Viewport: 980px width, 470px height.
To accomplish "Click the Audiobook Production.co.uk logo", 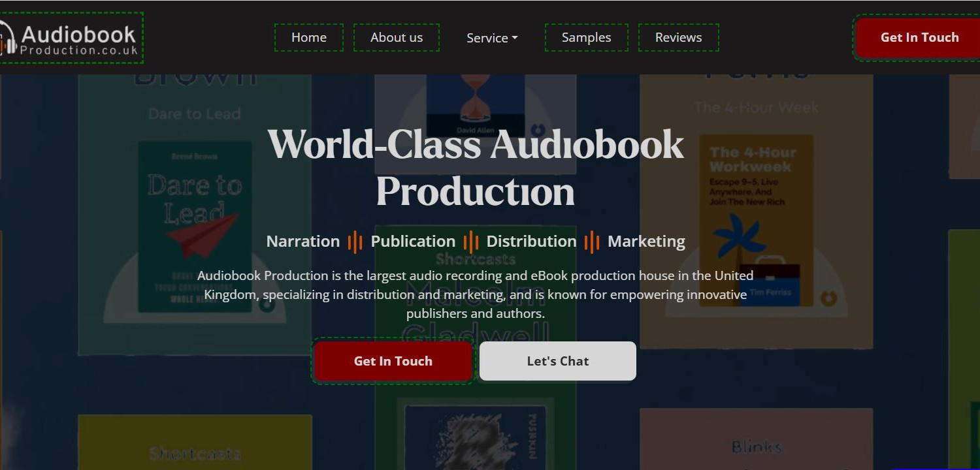I will (70, 38).
